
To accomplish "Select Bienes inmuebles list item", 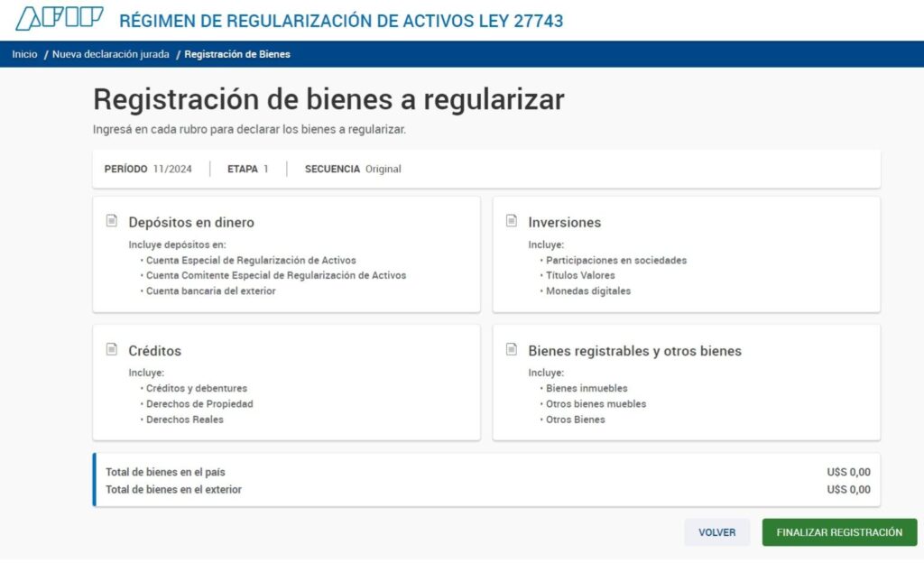I will 587,389.
